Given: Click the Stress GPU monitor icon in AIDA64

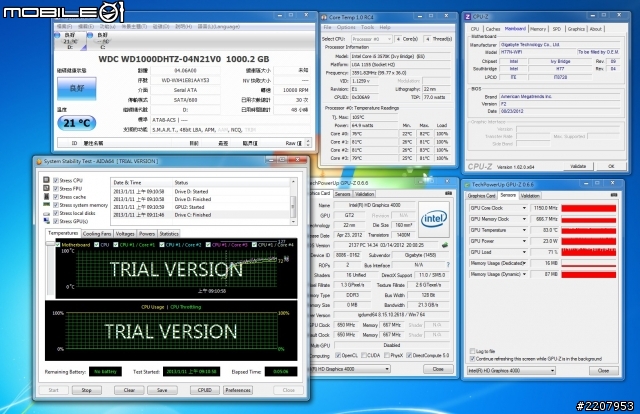Looking at the screenshot, I should (x=47, y=221).
